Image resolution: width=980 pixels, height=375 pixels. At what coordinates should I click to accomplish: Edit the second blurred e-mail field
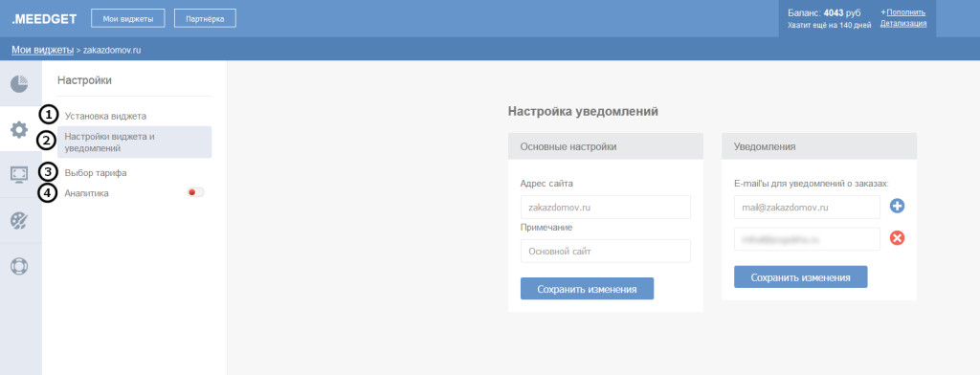click(x=807, y=239)
